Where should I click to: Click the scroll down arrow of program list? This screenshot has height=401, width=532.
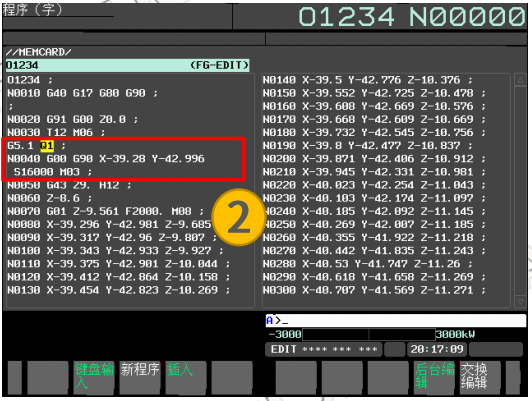[x=520, y=301]
